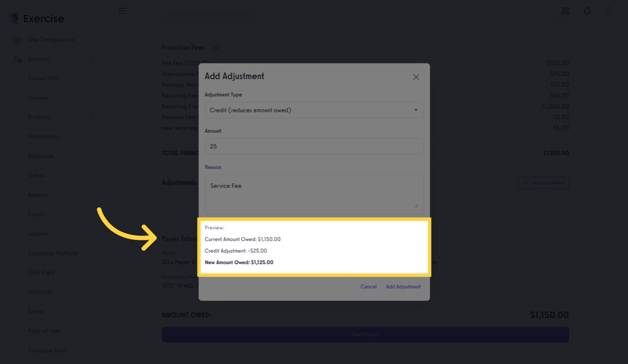This screenshot has height=364, width=628.
Task: Click the Start Payout button
Action: pyautogui.click(x=365, y=335)
